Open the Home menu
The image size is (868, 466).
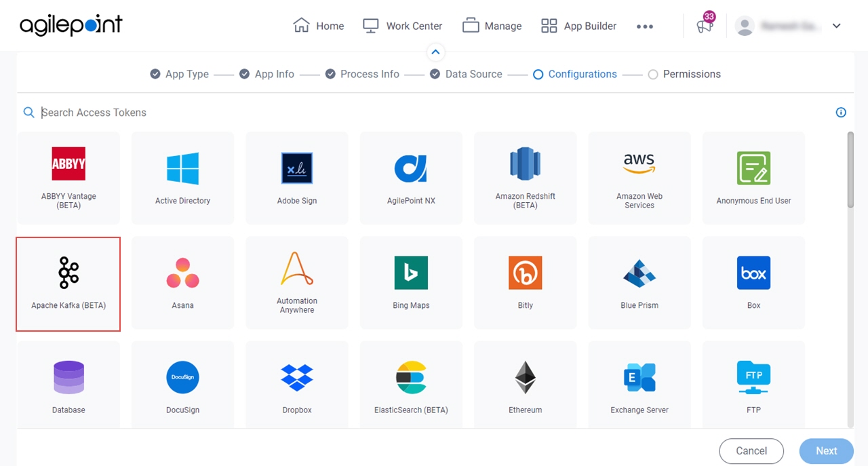(x=319, y=26)
